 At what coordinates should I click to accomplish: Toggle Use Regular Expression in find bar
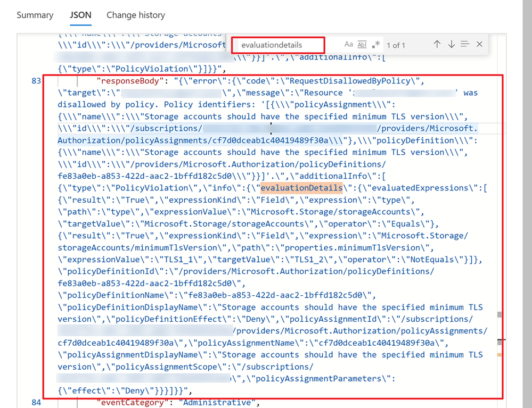click(375, 44)
